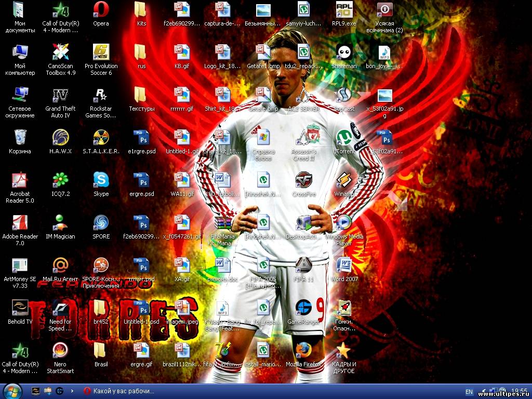Click the system clock in the tray
Image resolution: width=532 pixels, height=399 pixels.
519,391
